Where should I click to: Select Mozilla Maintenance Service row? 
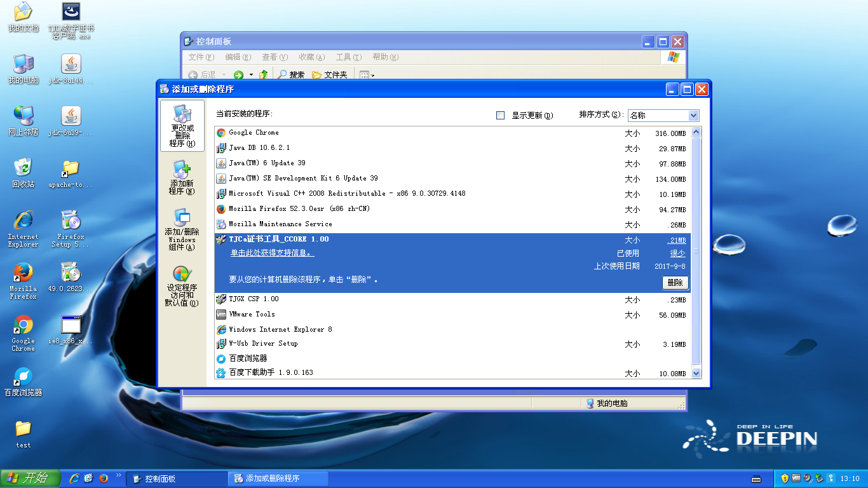(452, 224)
